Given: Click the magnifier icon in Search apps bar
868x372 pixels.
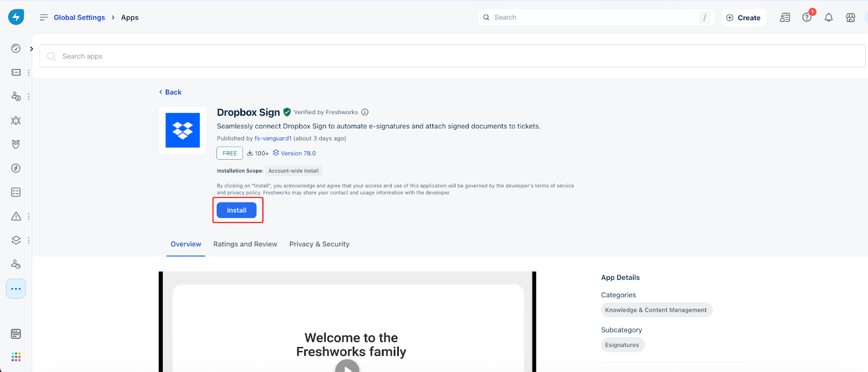Looking at the screenshot, I should pos(52,56).
